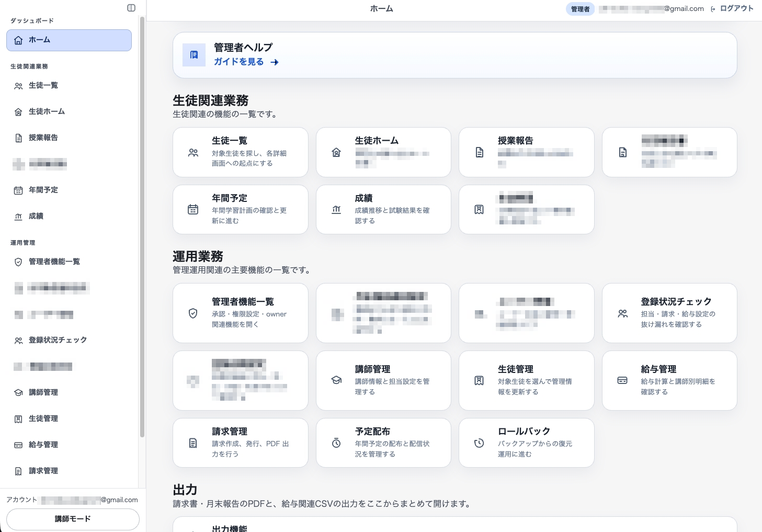Screen dimensions: 762x532
Task: Click the calendar icon beside sidebar 年間予定
Action: [18, 190]
